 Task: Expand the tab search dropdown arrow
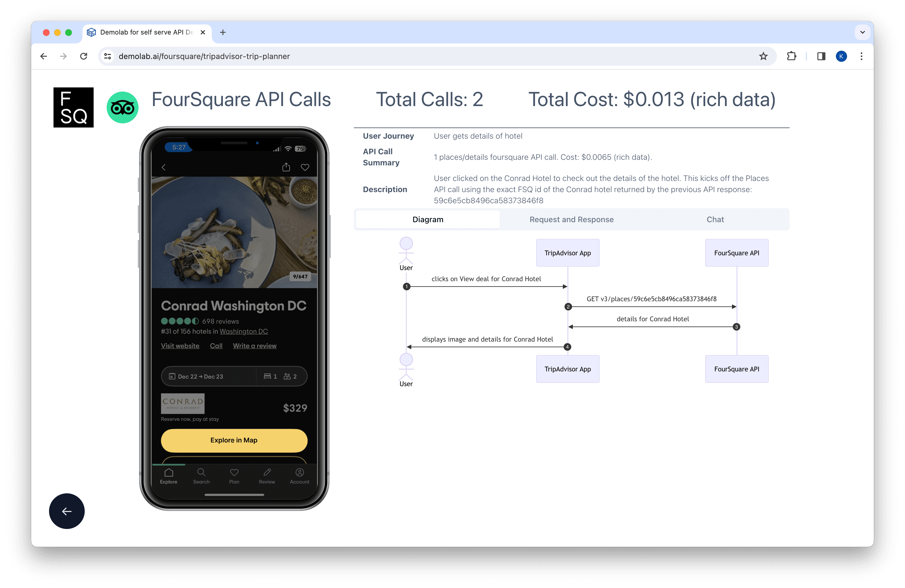[x=862, y=32]
